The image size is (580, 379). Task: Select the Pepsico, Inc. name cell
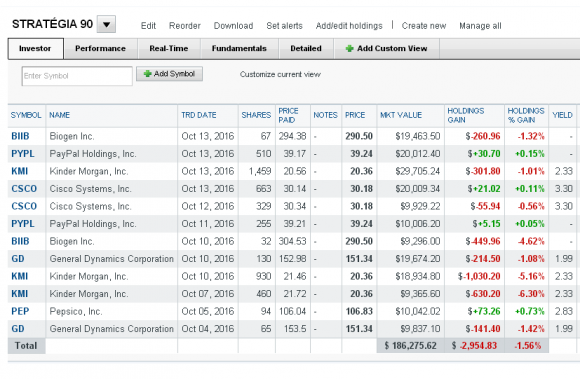76,311
